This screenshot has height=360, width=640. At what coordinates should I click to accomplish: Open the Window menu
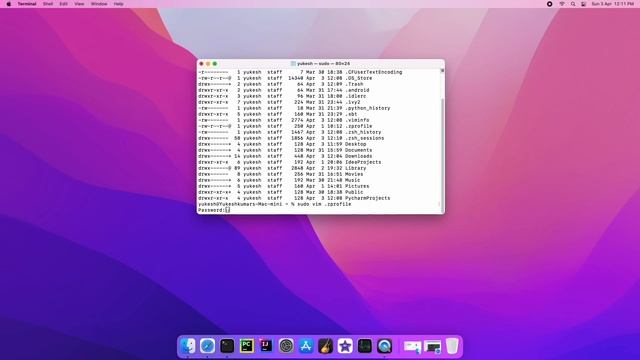[x=99, y=4]
